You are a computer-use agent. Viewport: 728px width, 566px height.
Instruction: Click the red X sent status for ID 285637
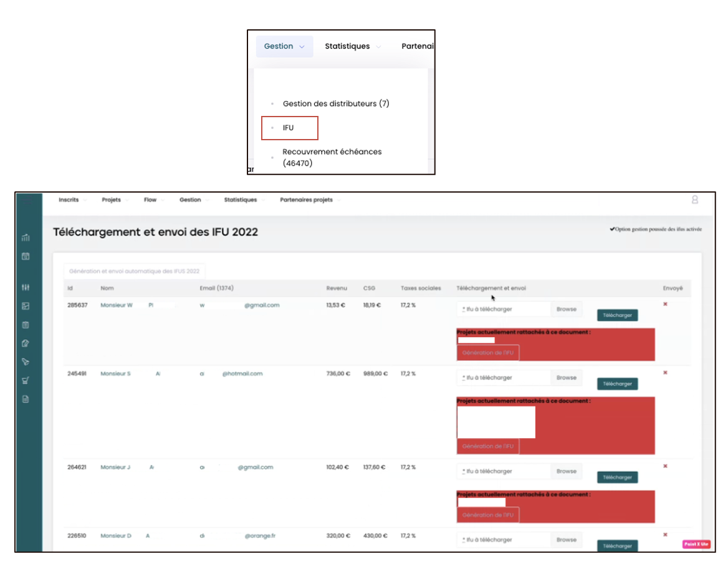[x=665, y=304]
